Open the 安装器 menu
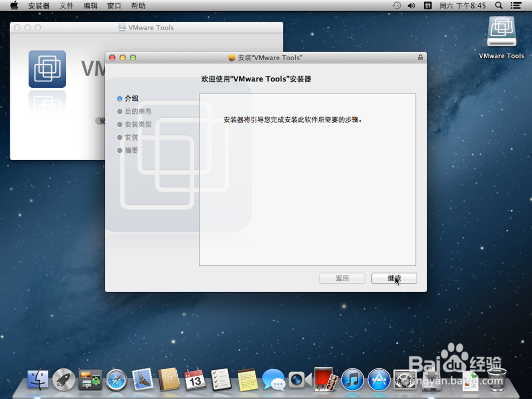532x399 pixels. coord(39,6)
